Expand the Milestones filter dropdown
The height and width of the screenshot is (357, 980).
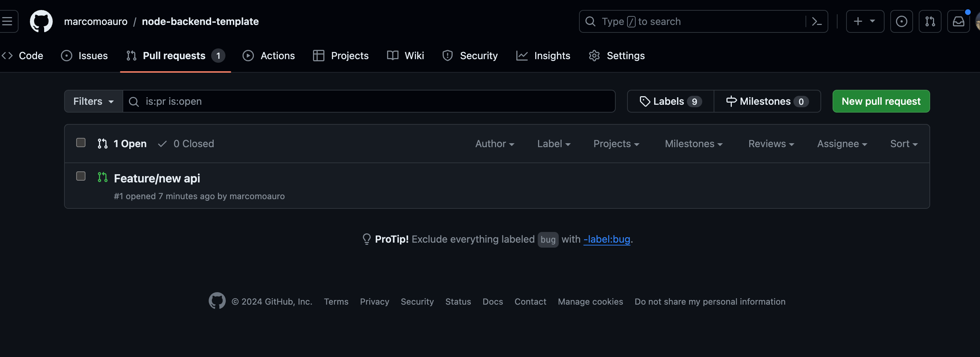(x=694, y=144)
